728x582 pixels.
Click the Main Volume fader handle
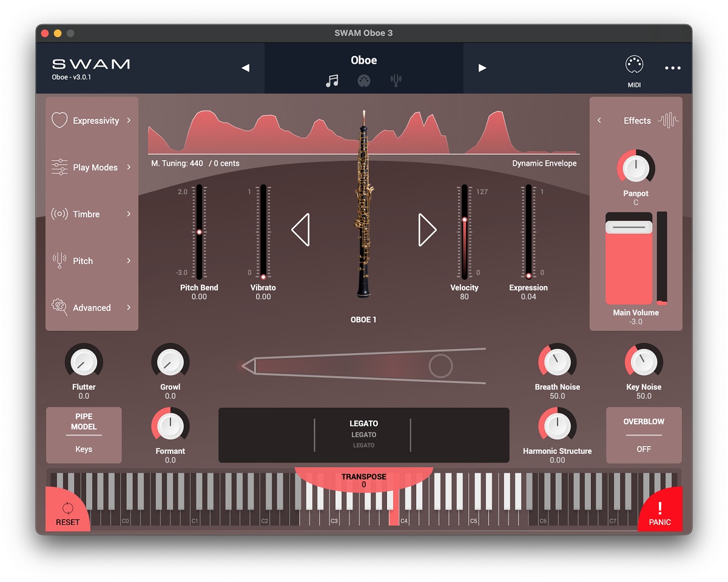(629, 227)
